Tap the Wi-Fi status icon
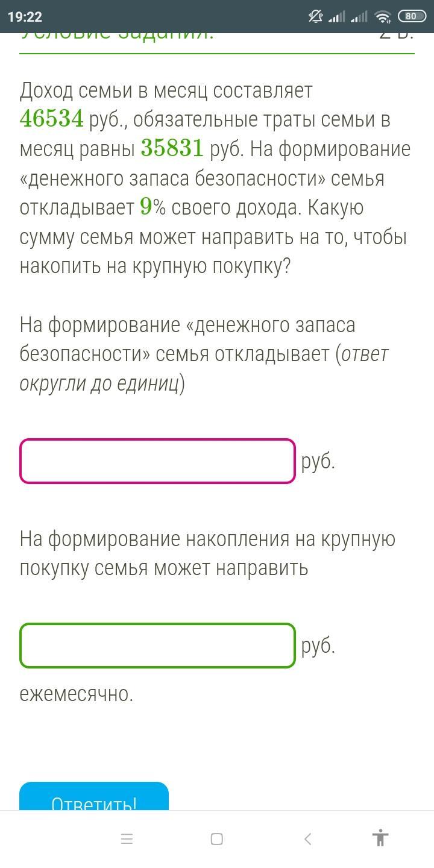 382,17
